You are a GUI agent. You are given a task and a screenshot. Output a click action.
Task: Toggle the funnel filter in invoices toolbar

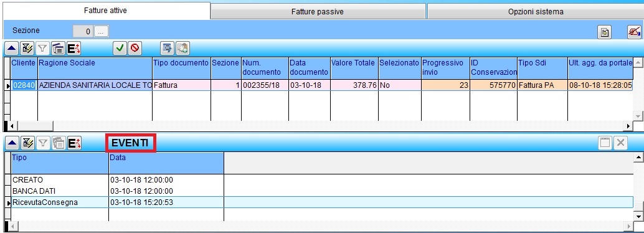click(42, 49)
